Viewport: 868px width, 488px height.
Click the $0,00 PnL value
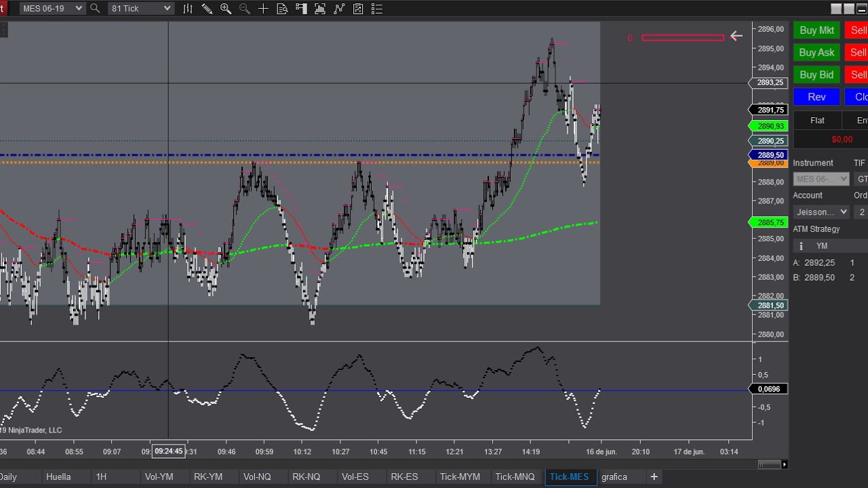pos(842,140)
